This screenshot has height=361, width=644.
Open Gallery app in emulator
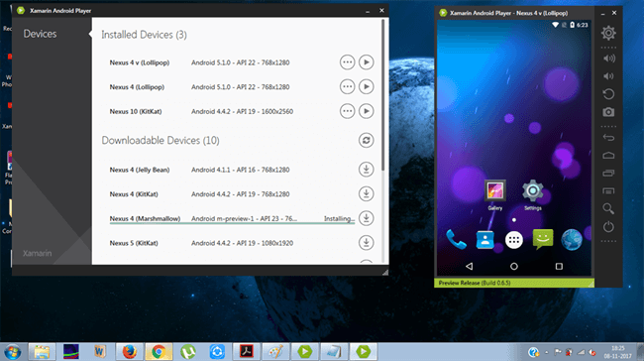[x=495, y=195]
